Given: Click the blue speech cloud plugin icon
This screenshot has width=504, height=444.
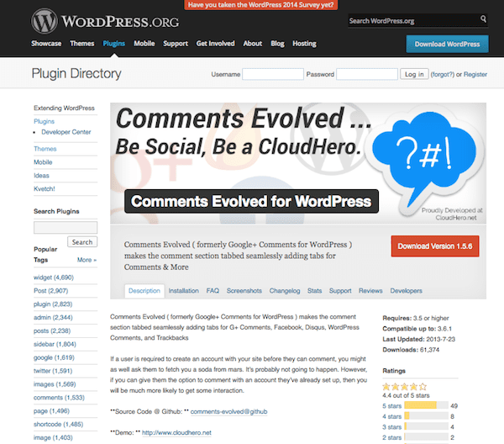Looking at the screenshot, I should tap(424, 159).
